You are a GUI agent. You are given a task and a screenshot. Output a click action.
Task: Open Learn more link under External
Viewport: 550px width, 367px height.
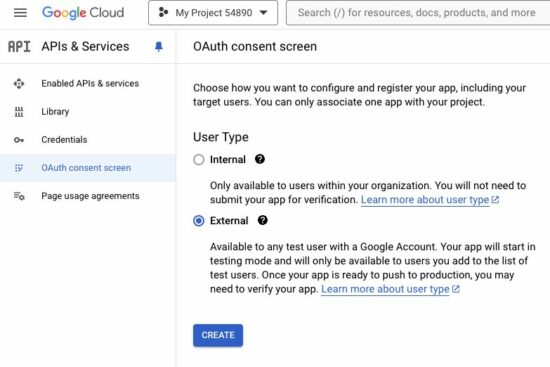(x=385, y=289)
